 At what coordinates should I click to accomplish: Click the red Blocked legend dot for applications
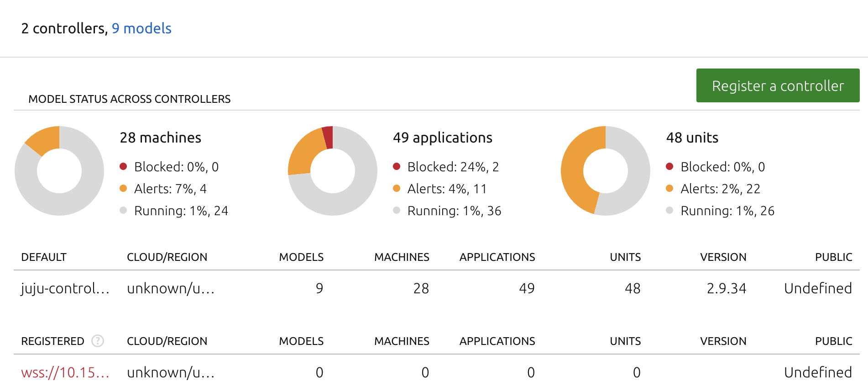pos(396,167)
